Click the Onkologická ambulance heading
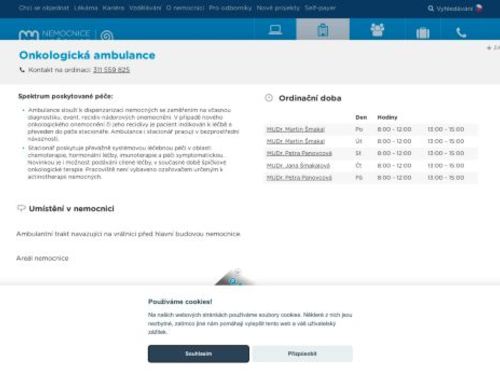Image resolution: width=500 pixels, height=375 pixels. click(87, 55)
